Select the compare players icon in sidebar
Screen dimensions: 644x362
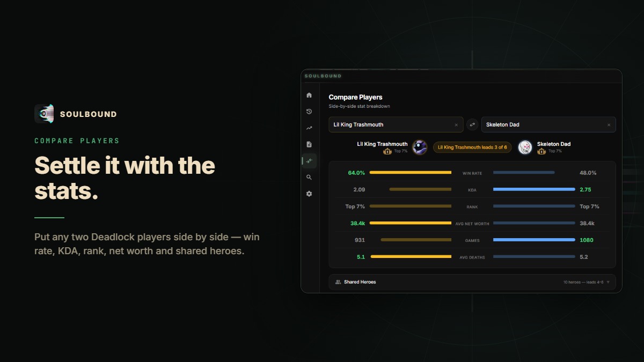click(x=309, y=161)
